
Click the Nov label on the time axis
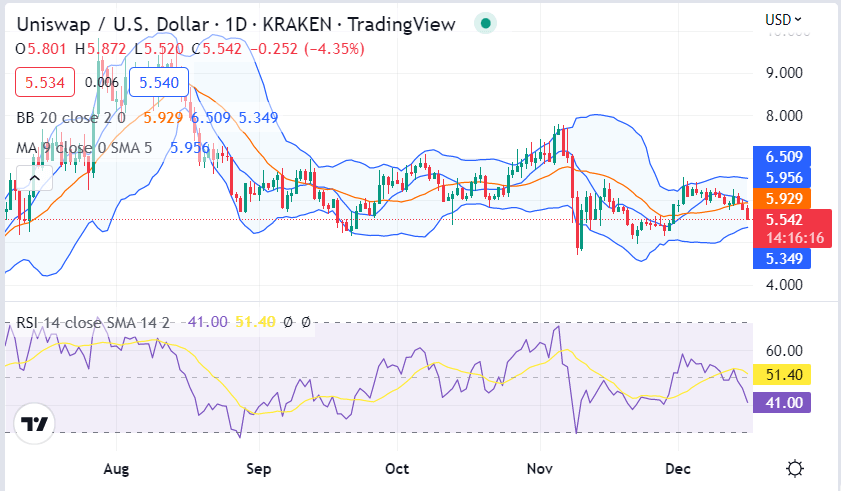pos(540,469)
